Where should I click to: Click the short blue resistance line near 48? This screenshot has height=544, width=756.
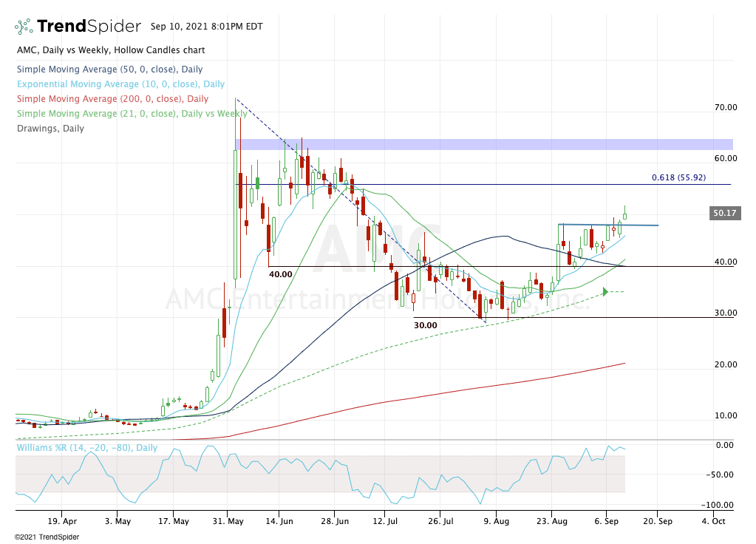[608, 225]
